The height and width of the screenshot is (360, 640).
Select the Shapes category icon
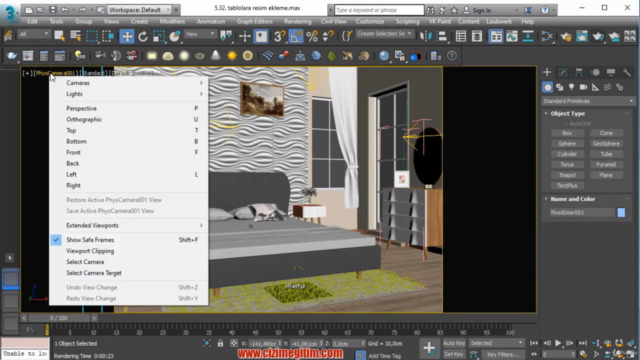[560, 87]
